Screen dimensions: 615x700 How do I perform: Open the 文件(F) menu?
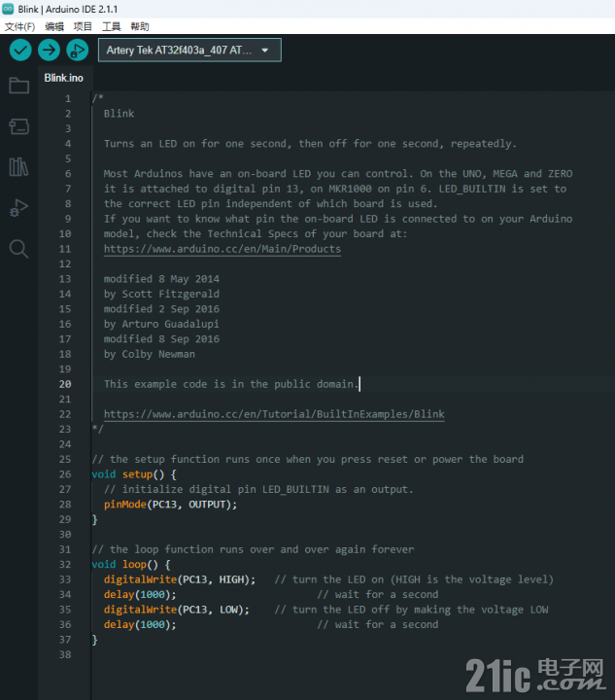[19, 27]
